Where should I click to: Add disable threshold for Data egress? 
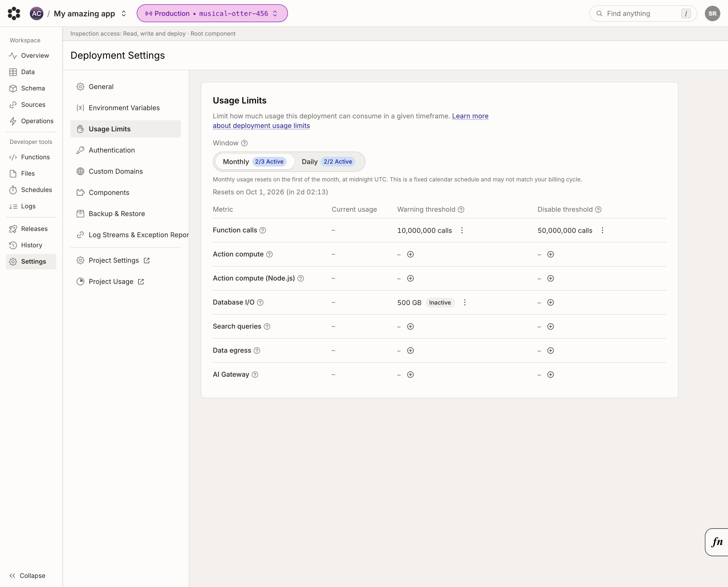click(x=550, y=350)
